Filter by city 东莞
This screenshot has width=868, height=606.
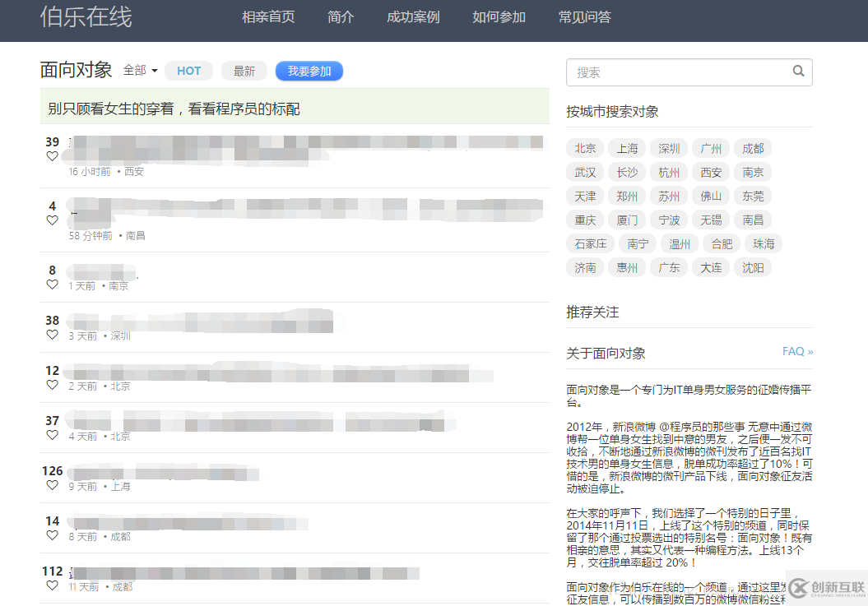(x=753, y=196)
